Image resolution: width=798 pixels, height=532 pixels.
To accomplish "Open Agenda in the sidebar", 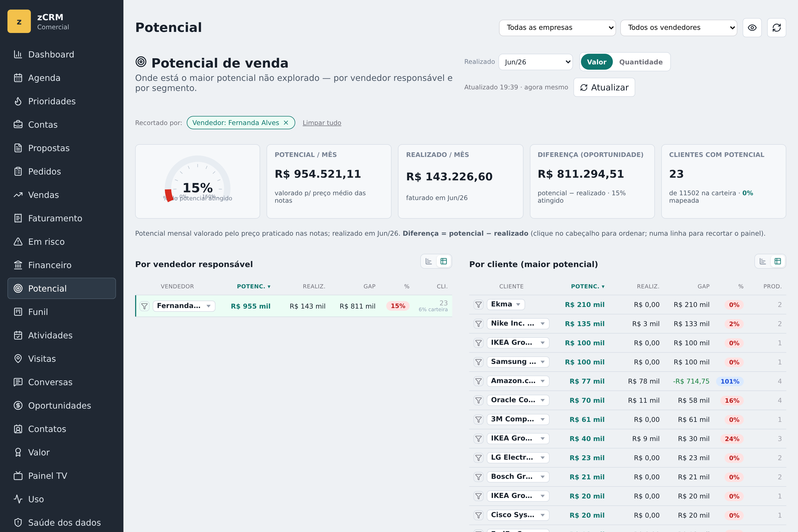I will click(61, 78).
